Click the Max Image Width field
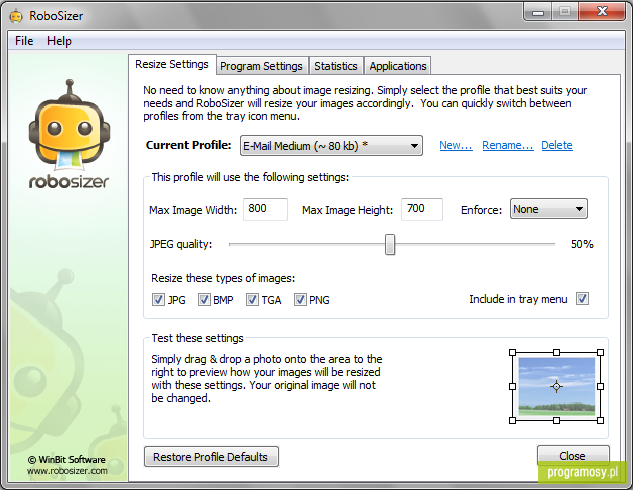 pyautogui.click(x=265, y=209)
